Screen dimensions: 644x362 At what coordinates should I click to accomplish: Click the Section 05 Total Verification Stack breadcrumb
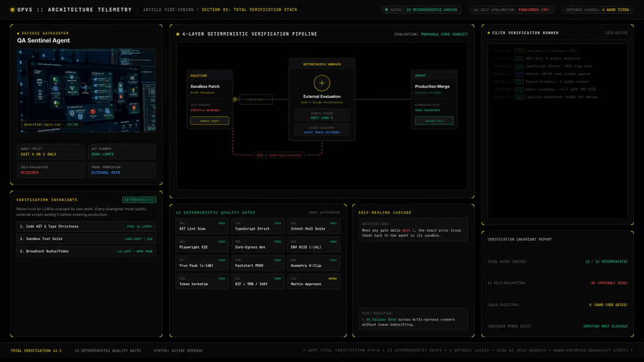pos(250,10)
